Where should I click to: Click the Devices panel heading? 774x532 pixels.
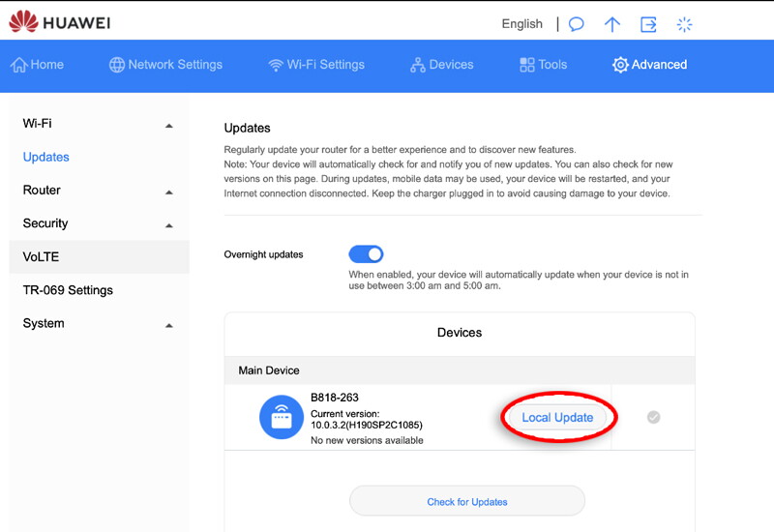(460, 333)
